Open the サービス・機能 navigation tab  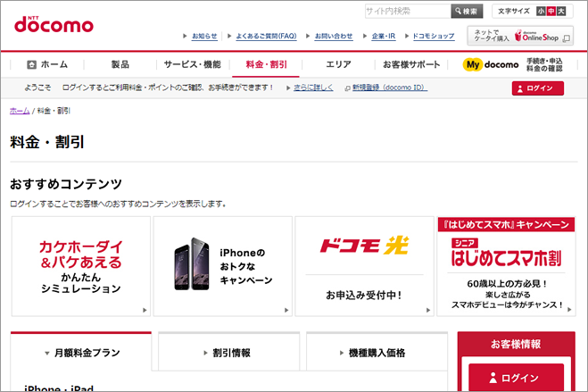pyautogui.click(x=193, y=64)
